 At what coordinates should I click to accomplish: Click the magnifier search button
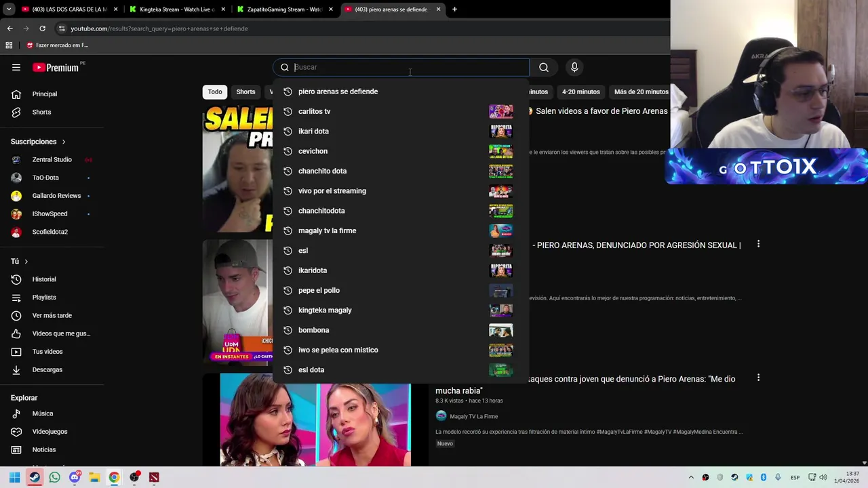coord(544,67)
